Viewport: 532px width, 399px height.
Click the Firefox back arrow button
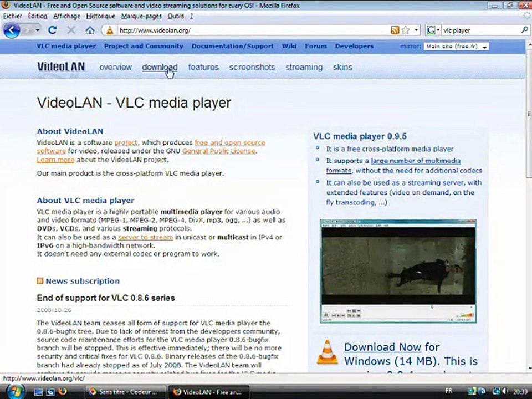coord(12,30)
